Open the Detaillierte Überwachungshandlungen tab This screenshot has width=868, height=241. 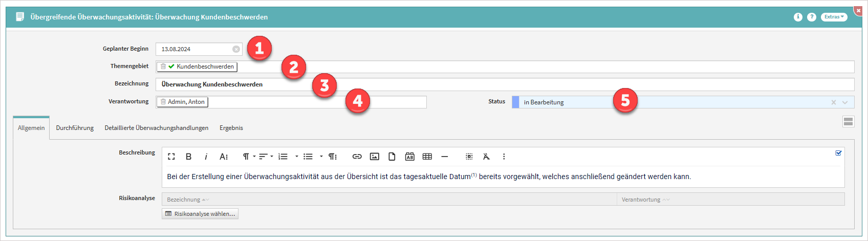pos(156,128)
